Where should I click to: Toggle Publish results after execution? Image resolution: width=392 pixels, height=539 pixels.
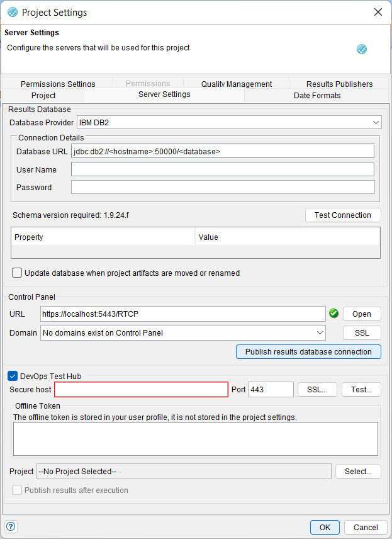[x=16, y=489]
